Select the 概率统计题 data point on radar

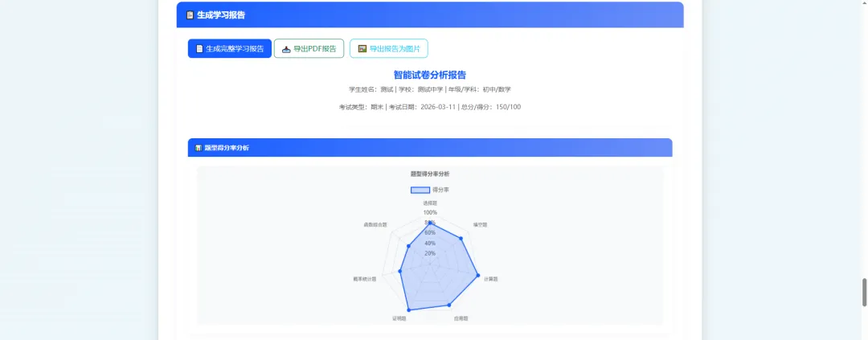[x=399, y=272]
